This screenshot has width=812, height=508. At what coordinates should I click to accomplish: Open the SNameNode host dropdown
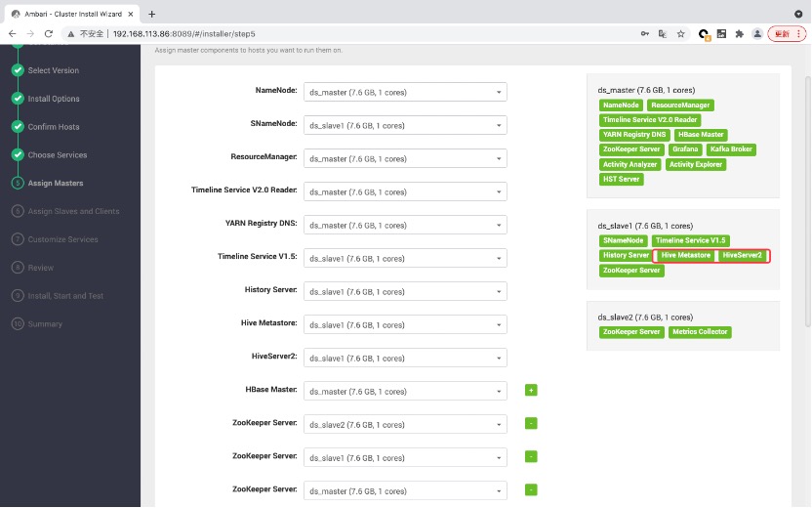point(405,125)
